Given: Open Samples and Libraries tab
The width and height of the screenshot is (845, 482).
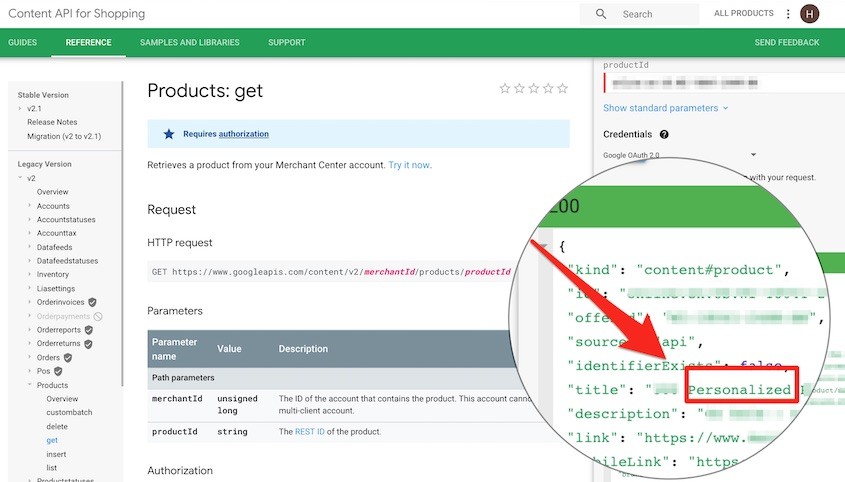Looking at the screenshot, I should 190,42.
